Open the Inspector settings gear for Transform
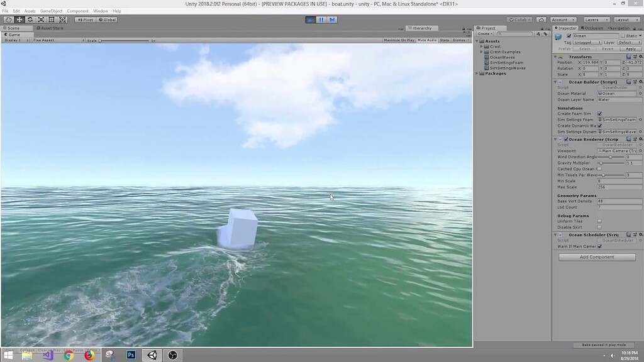 point(641,57)
